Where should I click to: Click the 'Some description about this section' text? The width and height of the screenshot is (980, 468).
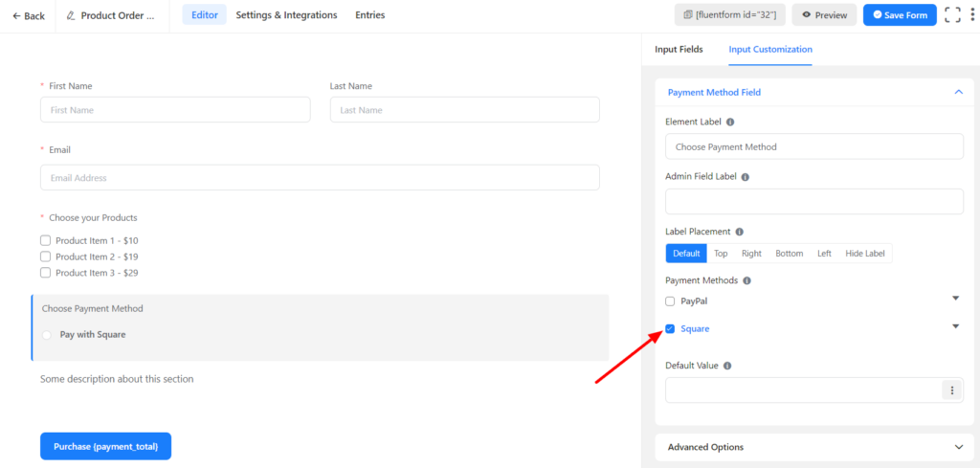pyautogui.click(x=117, y=379)
